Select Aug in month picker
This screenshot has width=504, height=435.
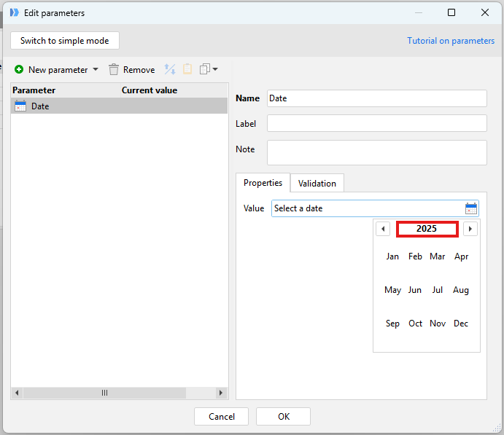tap(461, 290)
